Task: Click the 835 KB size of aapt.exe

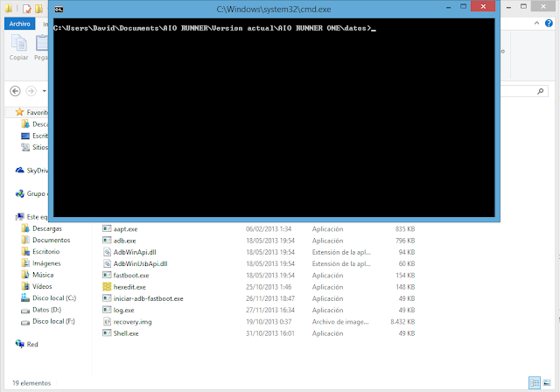Action: click(x=405, y=229)
